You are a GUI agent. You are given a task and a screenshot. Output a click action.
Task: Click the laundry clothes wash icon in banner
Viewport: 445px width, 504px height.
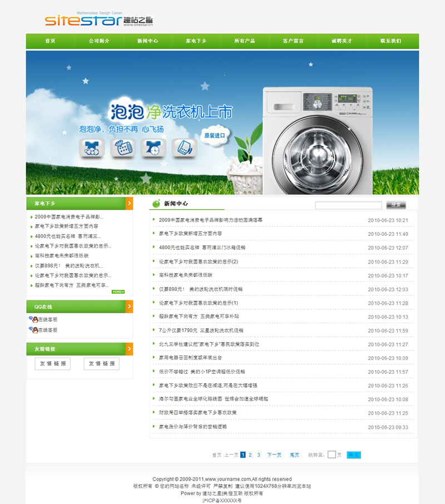(90, 147)
